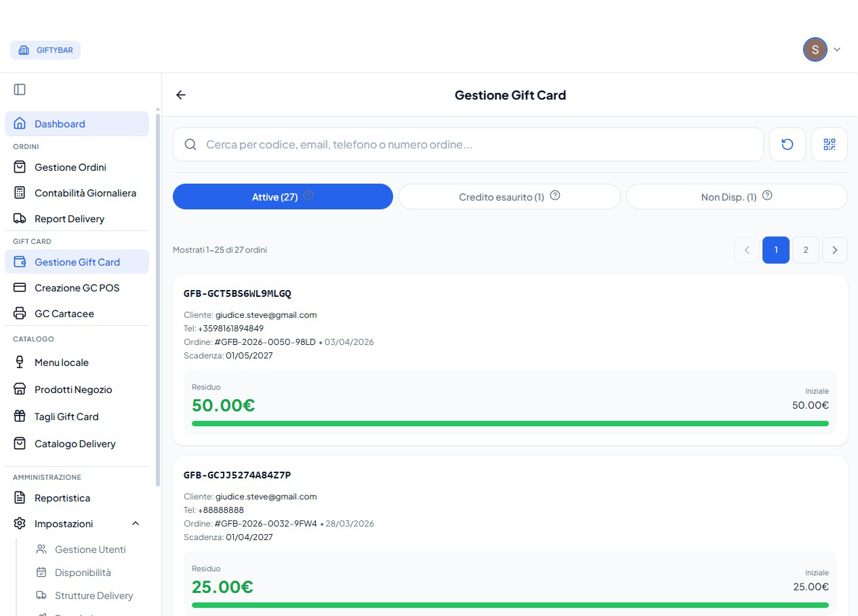
Task: Click the Report Delivery truck icon
Action: [x=20, y=219]
